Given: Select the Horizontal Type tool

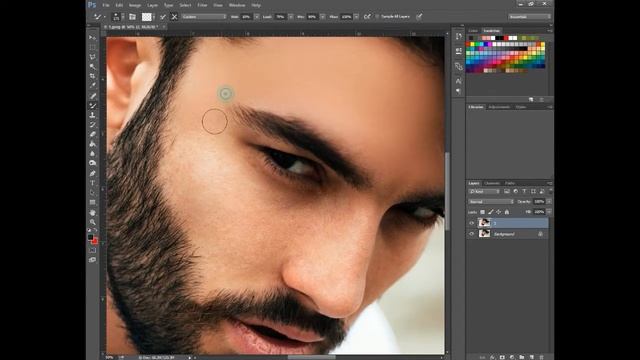Looking at the screenshot, I should point(93,183).
